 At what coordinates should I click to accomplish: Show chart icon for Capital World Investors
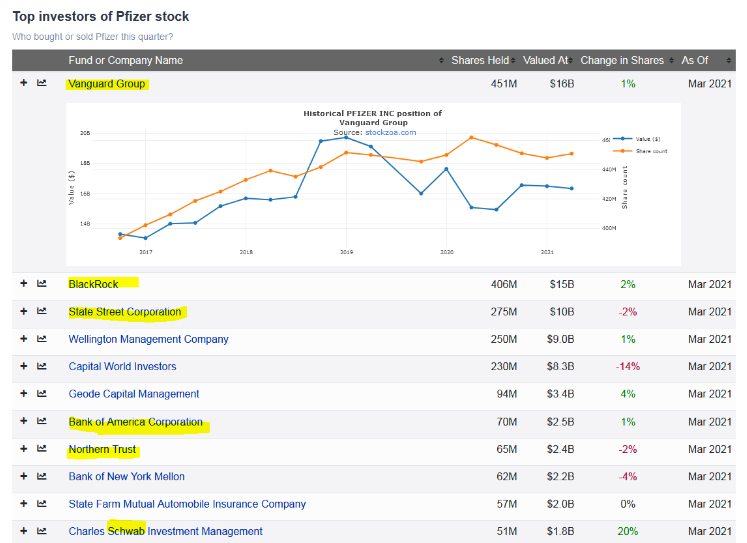tap(42, 366)
